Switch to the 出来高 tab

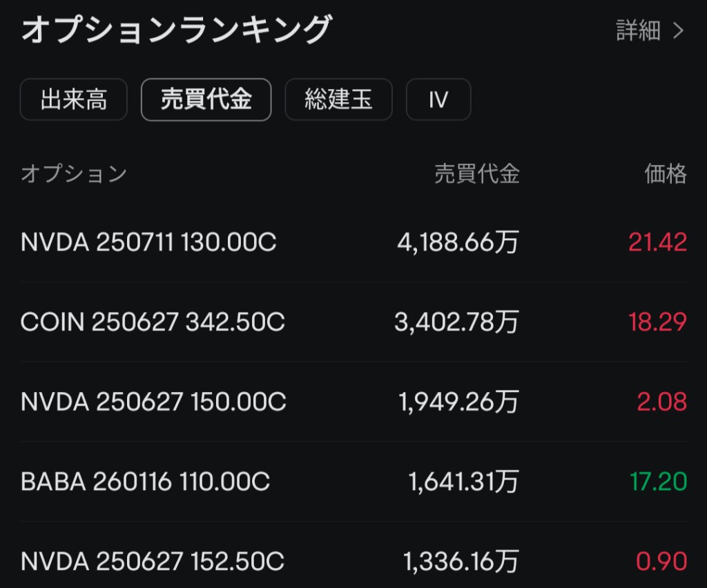pyautogui.click(x=73, y=99)
